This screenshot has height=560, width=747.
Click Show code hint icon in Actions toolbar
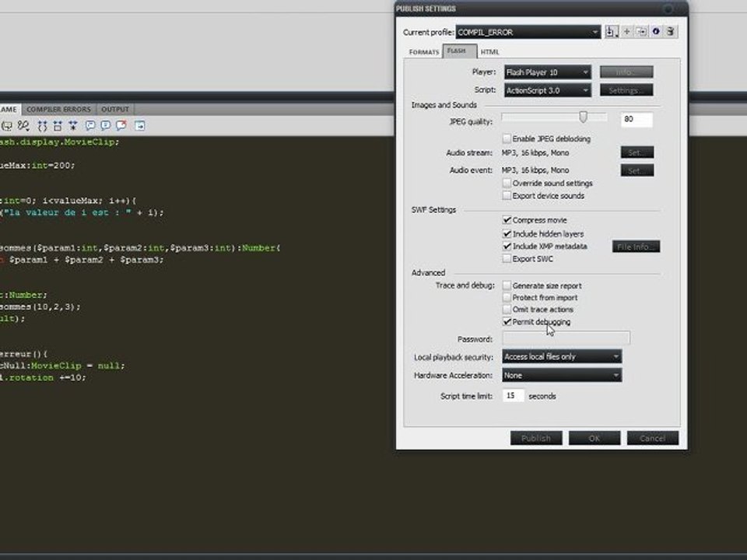pos(7,126)
